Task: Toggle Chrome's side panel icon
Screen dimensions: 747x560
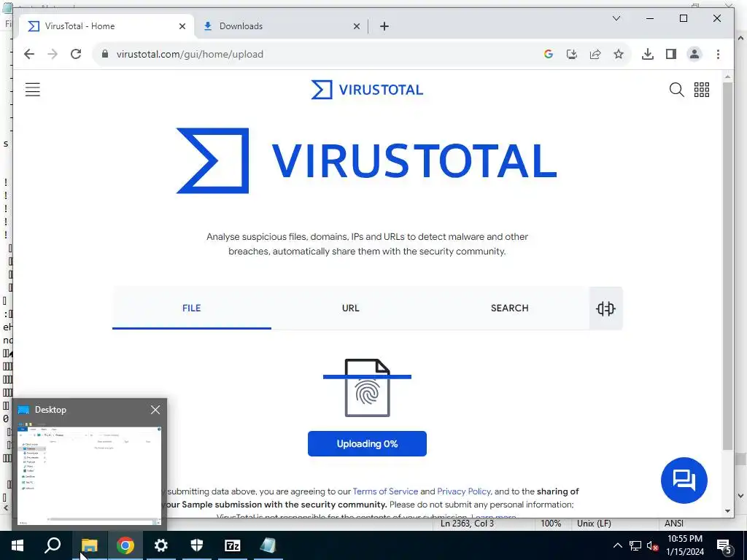Action: coord(671,54)
